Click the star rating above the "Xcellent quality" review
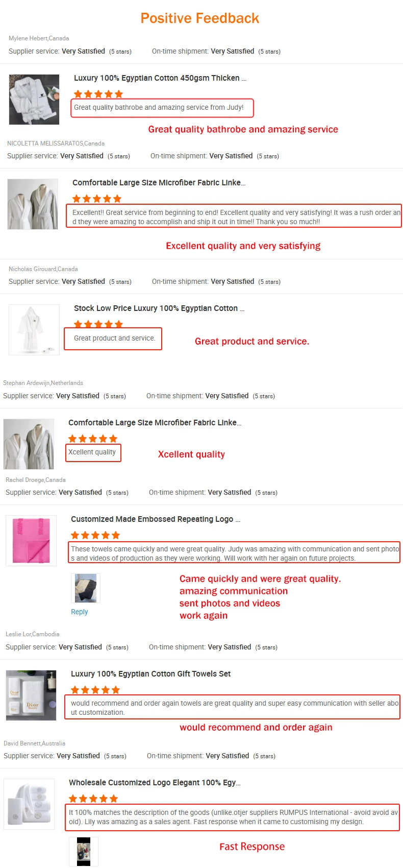 click(x=93, y=439)
